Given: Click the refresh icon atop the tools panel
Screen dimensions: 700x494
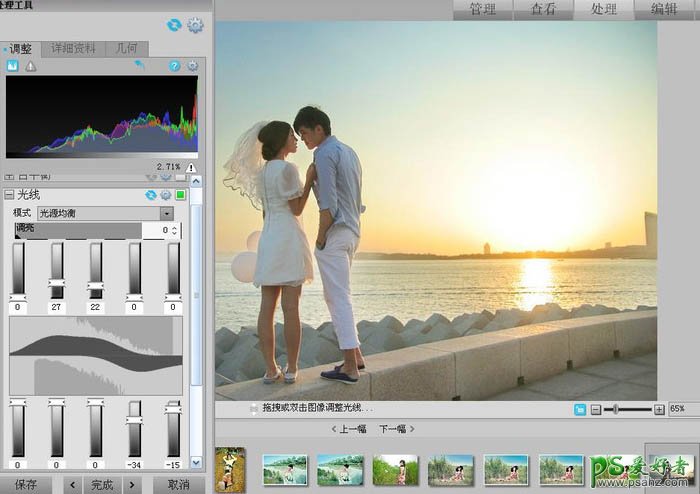Looking at the screenshot, I should (175, 25).
